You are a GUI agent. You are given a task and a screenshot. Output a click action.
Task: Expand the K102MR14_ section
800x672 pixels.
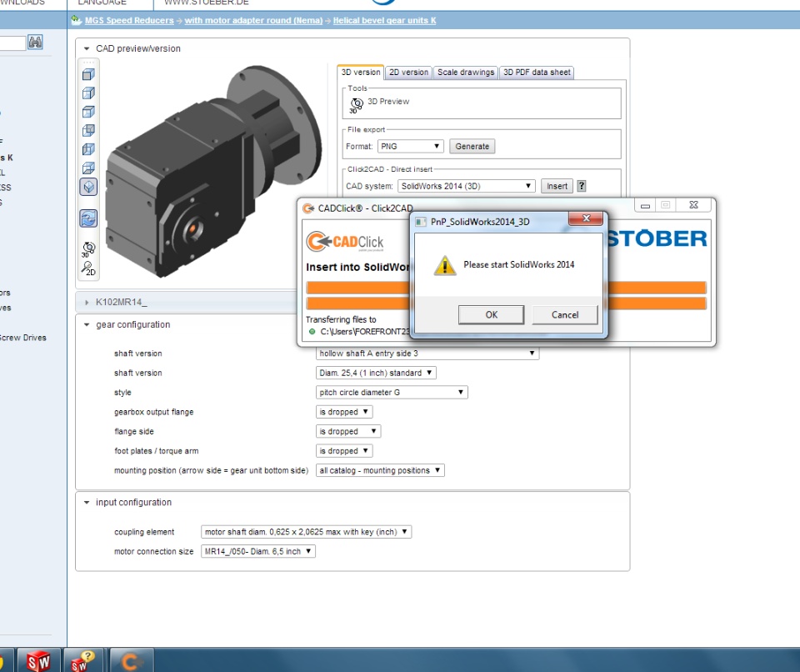click(87, 303)
